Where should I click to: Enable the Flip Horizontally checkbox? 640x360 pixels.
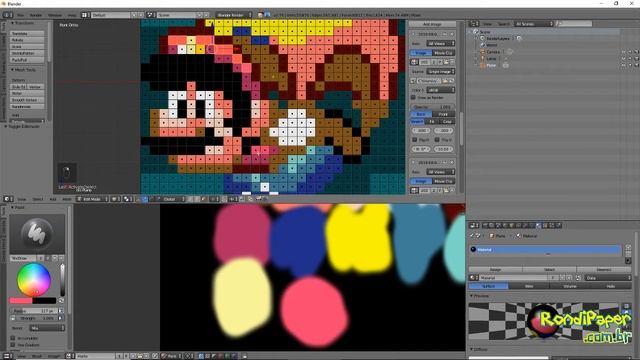pyautogui.click(x=415, y=140)
